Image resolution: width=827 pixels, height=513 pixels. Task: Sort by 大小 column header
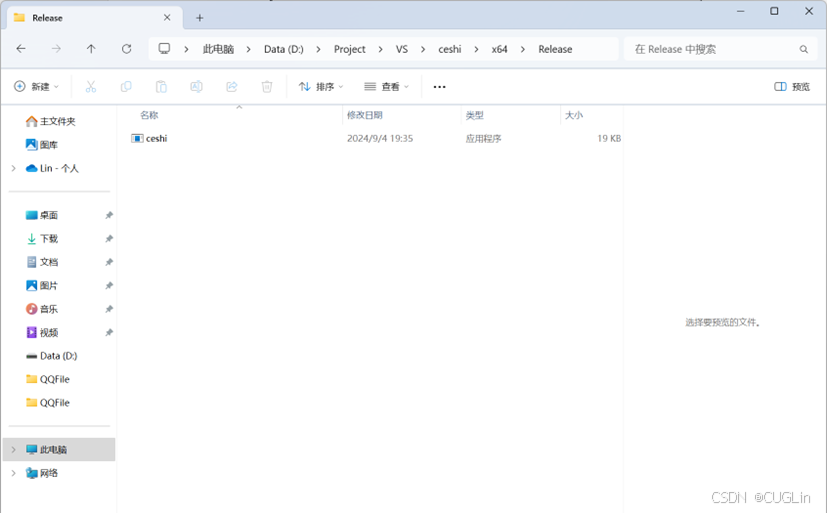point(574,115)
